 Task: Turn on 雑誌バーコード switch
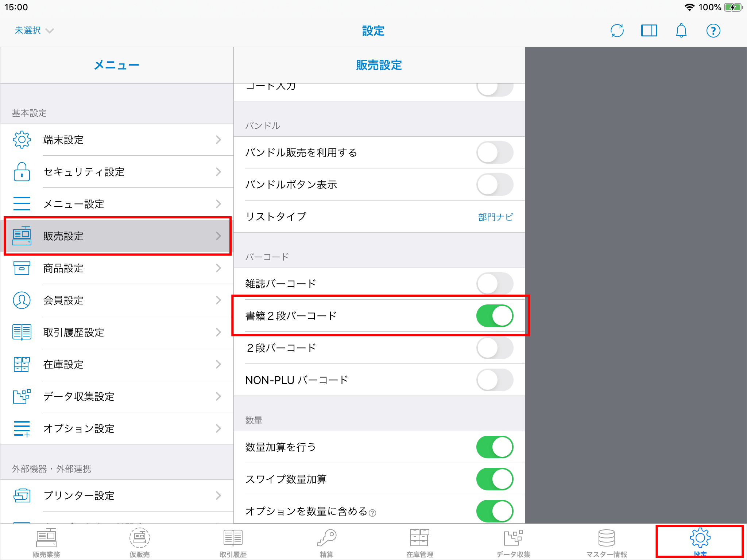[495, 284]
